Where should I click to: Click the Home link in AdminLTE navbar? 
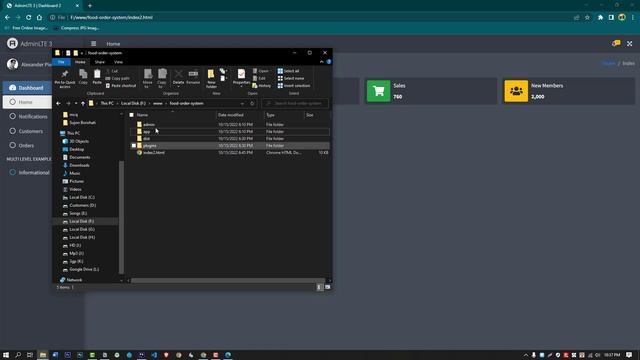pos(113,44)
